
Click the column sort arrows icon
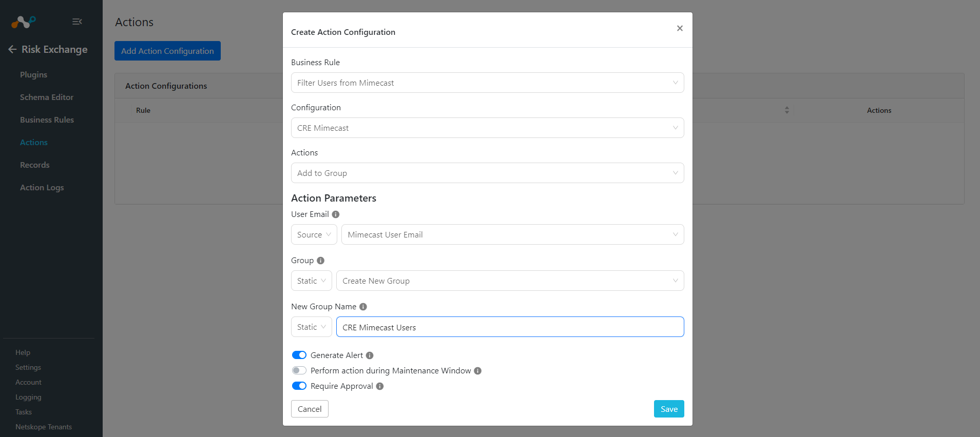tap(787, 110)
